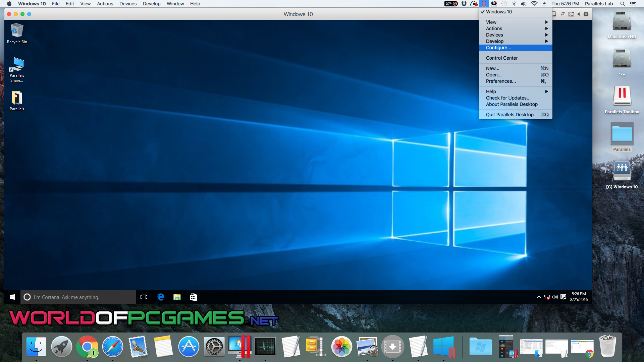The image size is (644, 362).
Task: Click the shared folders icon in the title bar
Action: tap(562, 14)
